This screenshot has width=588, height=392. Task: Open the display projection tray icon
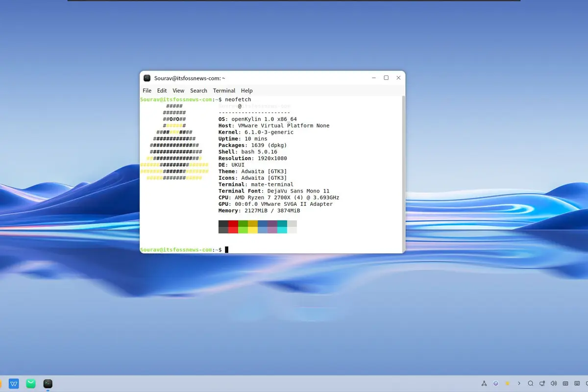[x=542, y=383]
